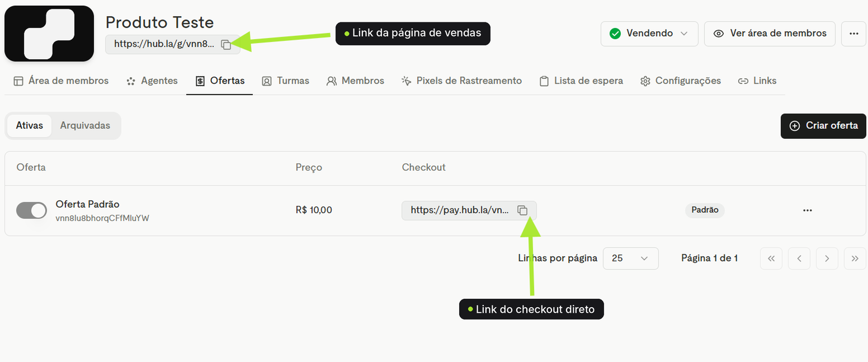This screenshot has height=362, width=868.
Task: Click Ver área de membros button
Action: coord(770,34)
